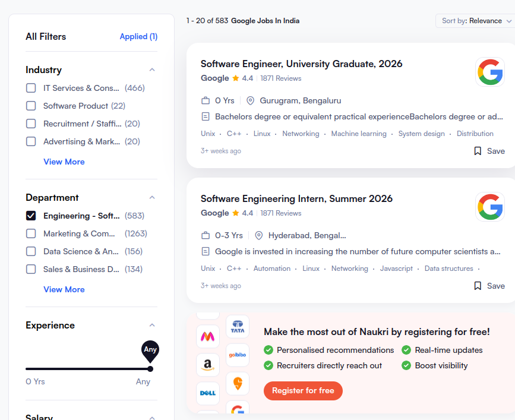Check Data Science & An... department filter

coord(31,251)
